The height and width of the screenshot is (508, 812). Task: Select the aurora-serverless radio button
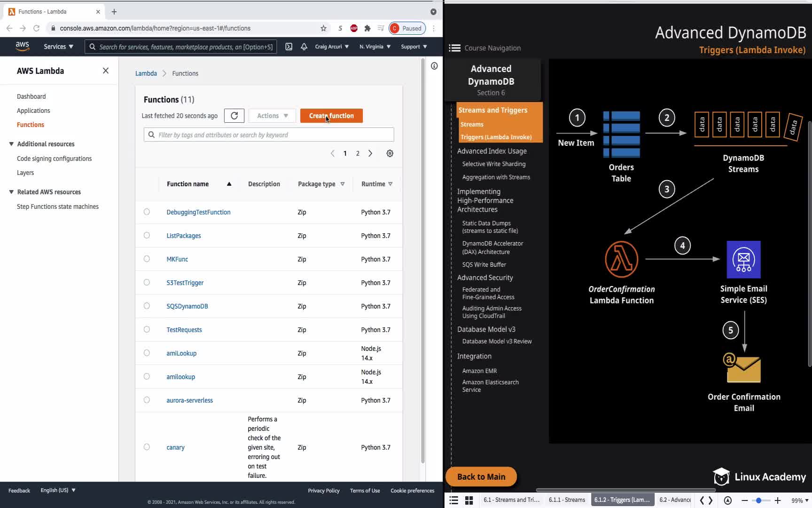[x=147, y=400]
